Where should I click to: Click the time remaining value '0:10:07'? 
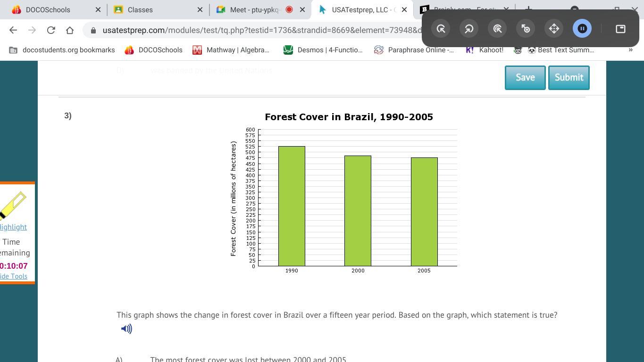[x=14, y=266]
